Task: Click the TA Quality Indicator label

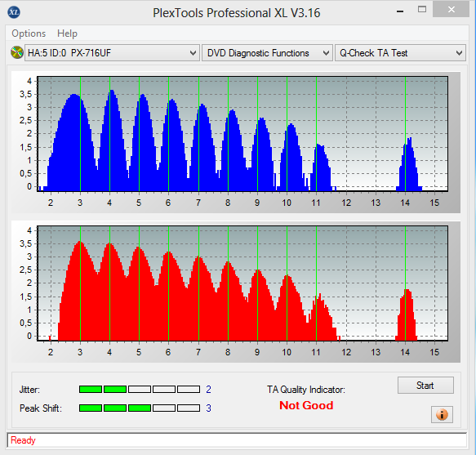Action: click(306, 390)
